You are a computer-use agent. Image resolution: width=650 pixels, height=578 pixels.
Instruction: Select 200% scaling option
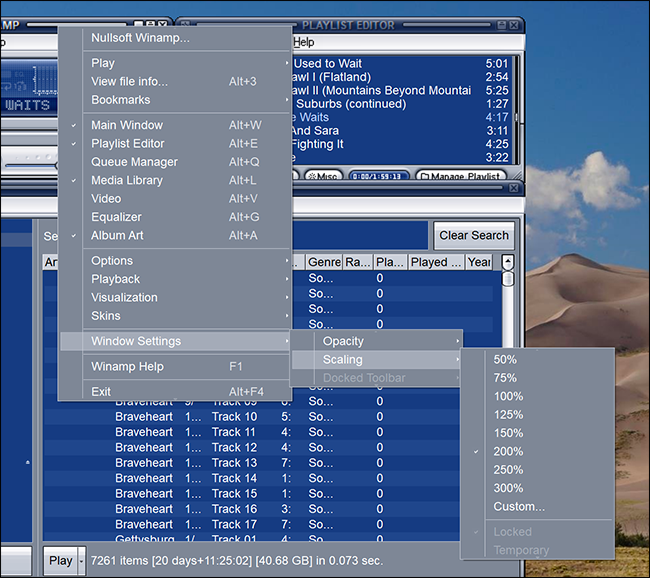click(508, 451)
